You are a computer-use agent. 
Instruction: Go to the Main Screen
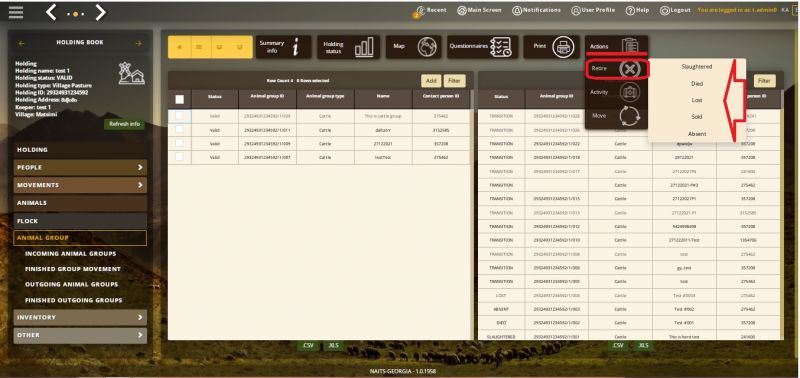point(479,10)
